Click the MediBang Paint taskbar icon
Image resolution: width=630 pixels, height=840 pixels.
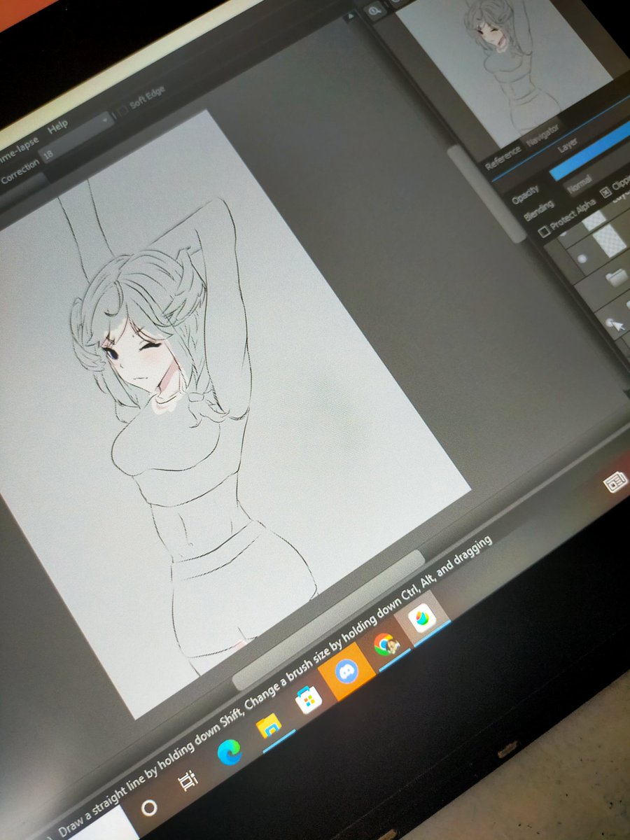(423, 617)
